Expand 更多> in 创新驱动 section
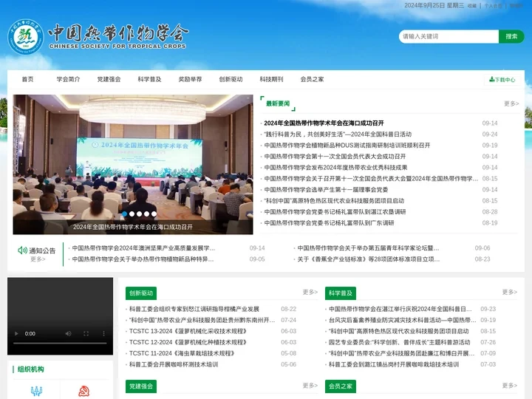Image resolution: width=532 pixels, height=399 pixels. pyautogui.click(x=310, y=292)
